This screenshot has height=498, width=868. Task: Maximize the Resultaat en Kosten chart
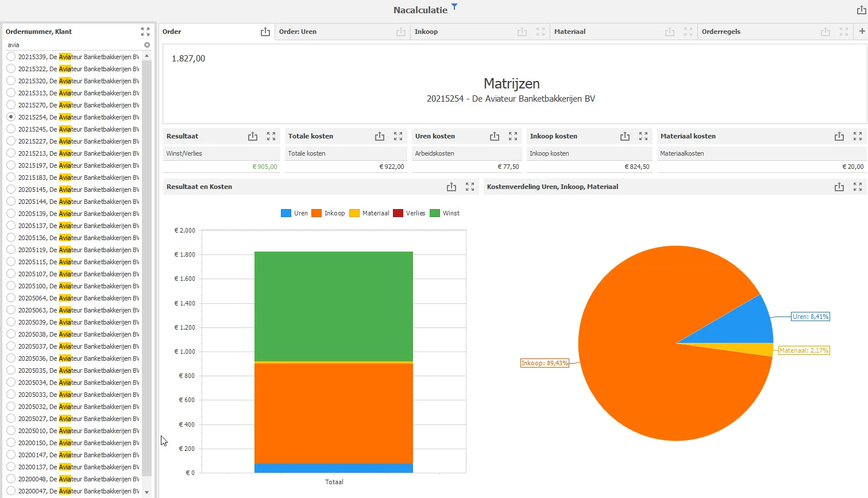(x=470, y=187)
